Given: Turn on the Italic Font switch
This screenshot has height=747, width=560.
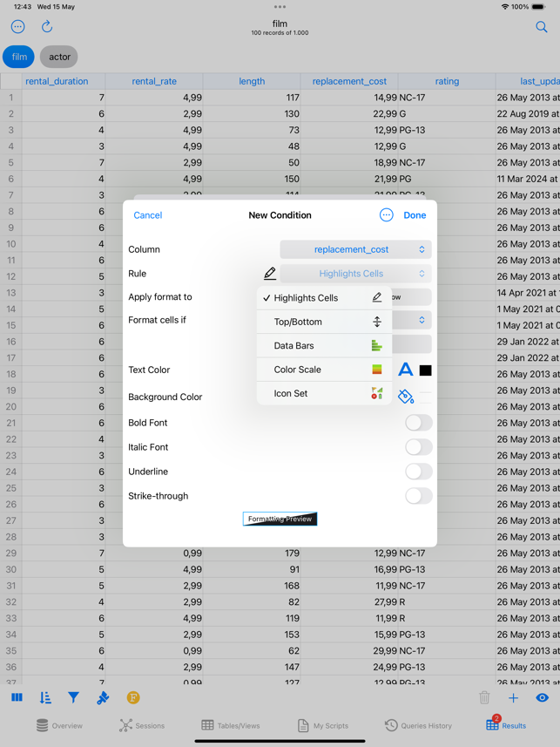Looking at the screenshot, I should coord(418,447).
